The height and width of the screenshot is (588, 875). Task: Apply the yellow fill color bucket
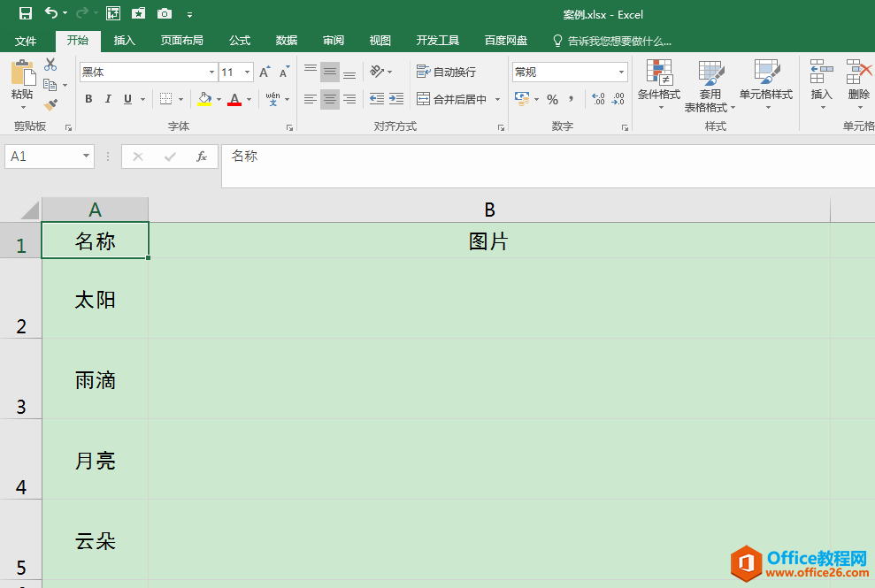pos(204,99)
